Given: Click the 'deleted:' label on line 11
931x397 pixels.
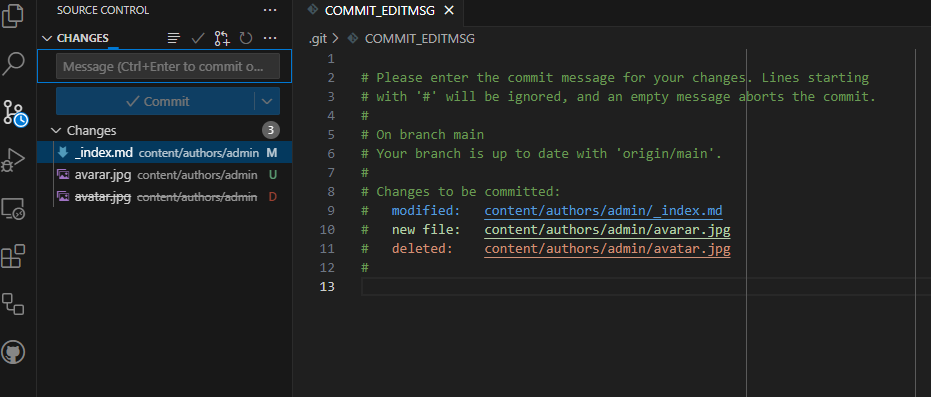Looking at the screenshot, I should [422, 249].
